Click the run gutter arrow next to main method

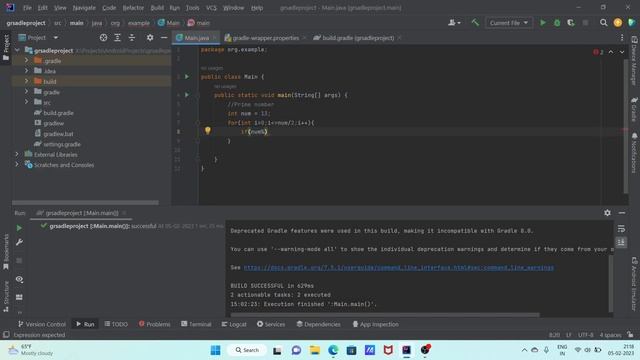point(187,95)
